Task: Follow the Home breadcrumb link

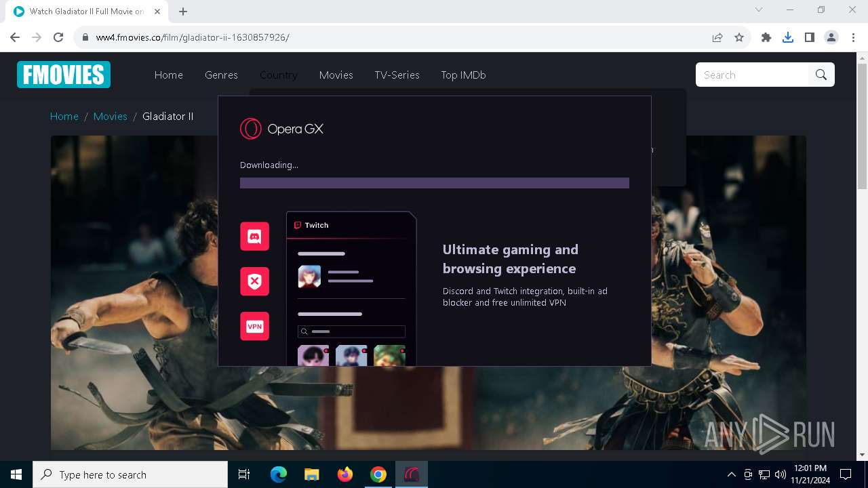Action: coord(64,117)
